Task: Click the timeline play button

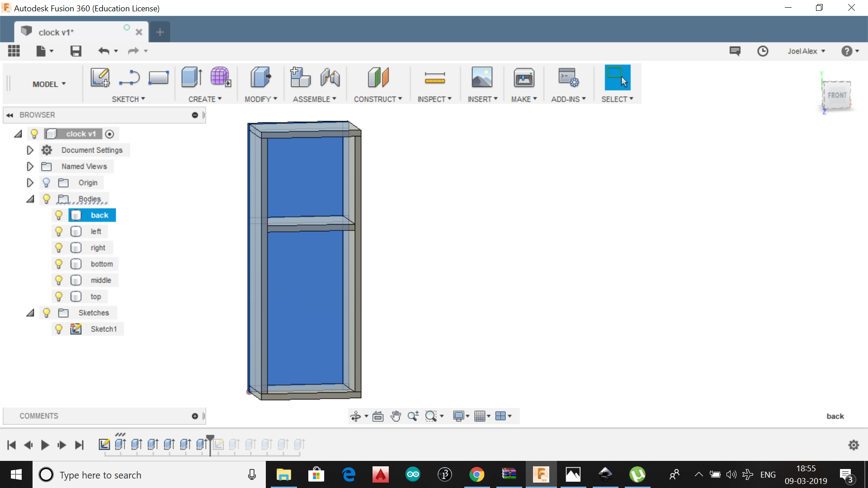Action: [45, 445]
